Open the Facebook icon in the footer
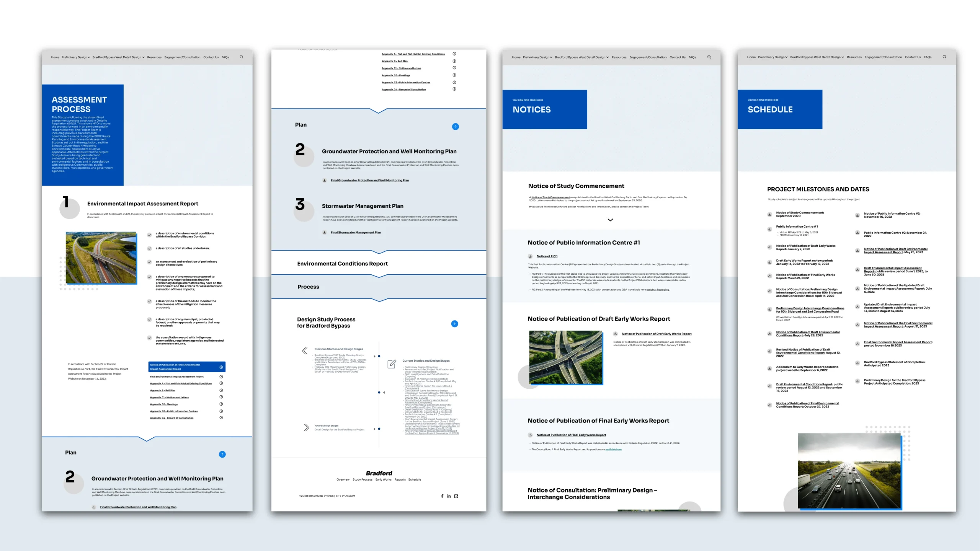Screen dimensions: 980x551 click(x=442, y=496)
